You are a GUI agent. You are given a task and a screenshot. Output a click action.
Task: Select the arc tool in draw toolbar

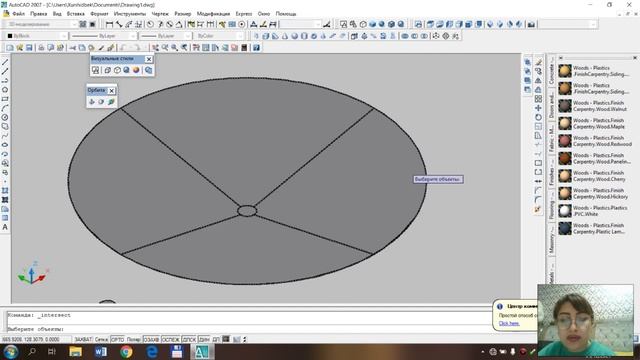[x=5, y=108]
